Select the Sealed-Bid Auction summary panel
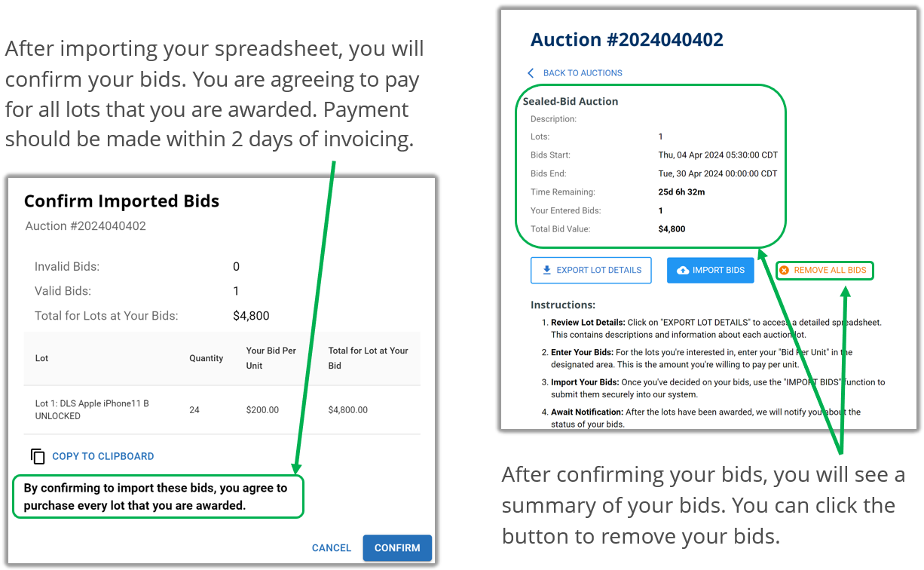924x570 pixels. pos(650,164)
